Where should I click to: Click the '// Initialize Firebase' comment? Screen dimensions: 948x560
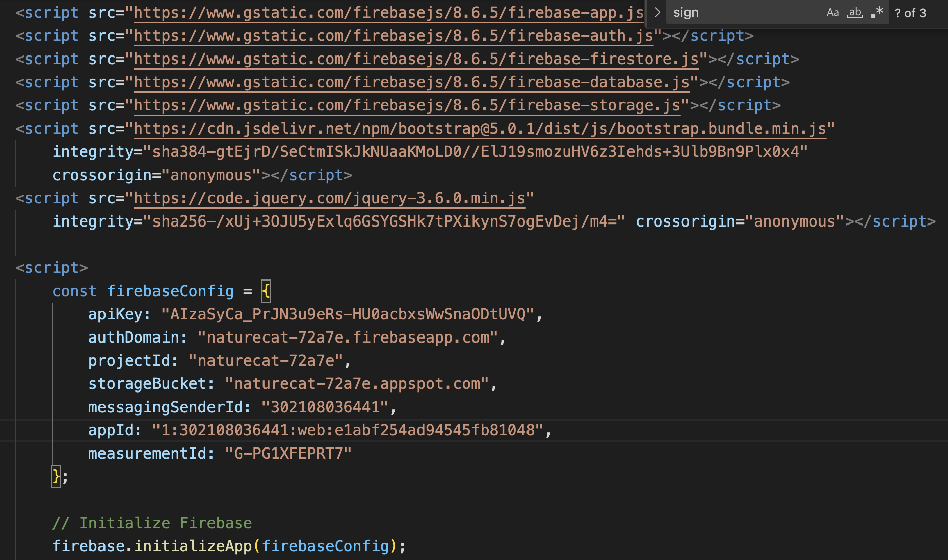[152, 523]
